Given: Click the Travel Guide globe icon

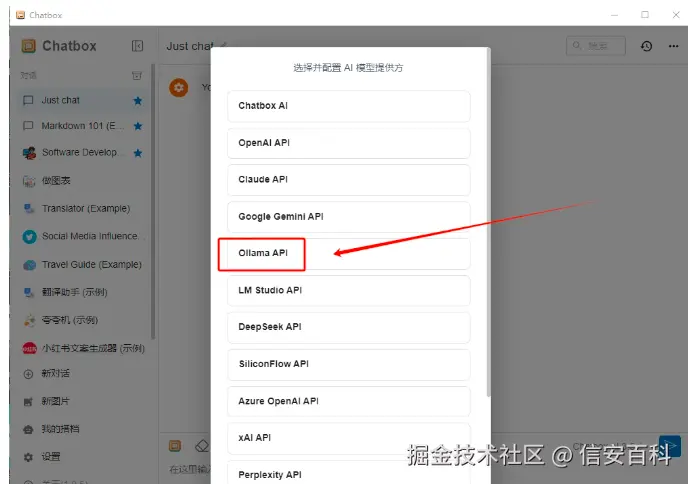Looking at the screenshot, I should [29, 265].
